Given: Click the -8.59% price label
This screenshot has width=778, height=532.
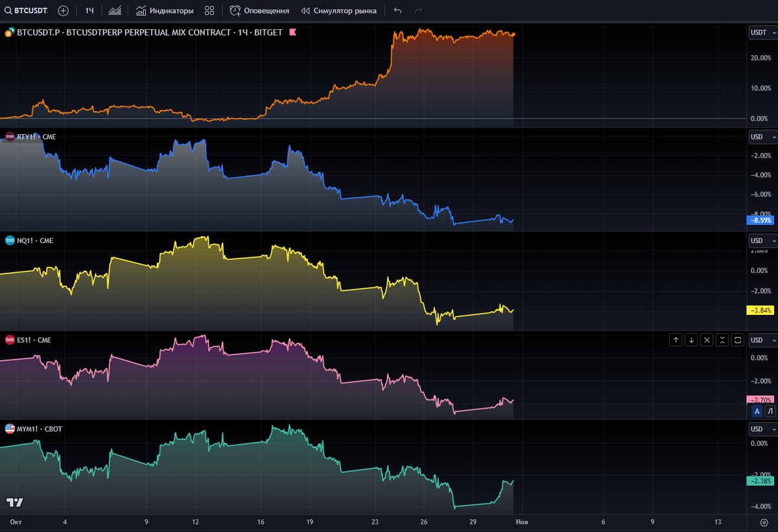Looking at the screenshot, I should pos(760,220).
